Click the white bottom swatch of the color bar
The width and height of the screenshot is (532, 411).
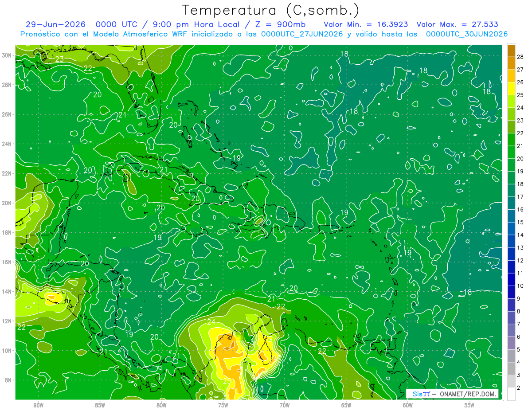pyautogui.click(x=511, y=394)
